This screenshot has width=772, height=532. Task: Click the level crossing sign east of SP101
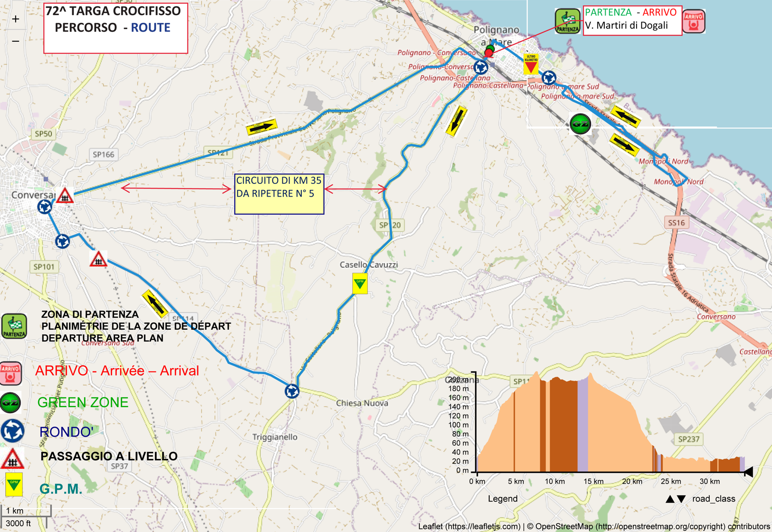98,259
